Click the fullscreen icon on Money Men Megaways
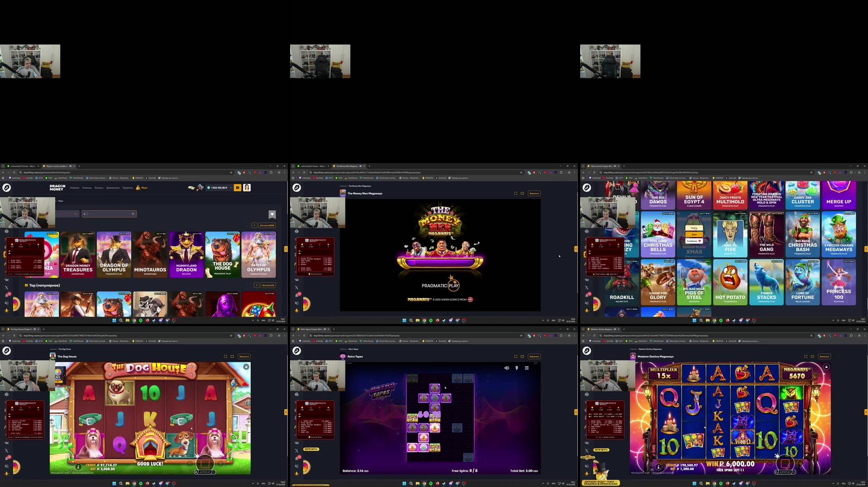Viewport: 868px width, 487px height. (516, 193)
